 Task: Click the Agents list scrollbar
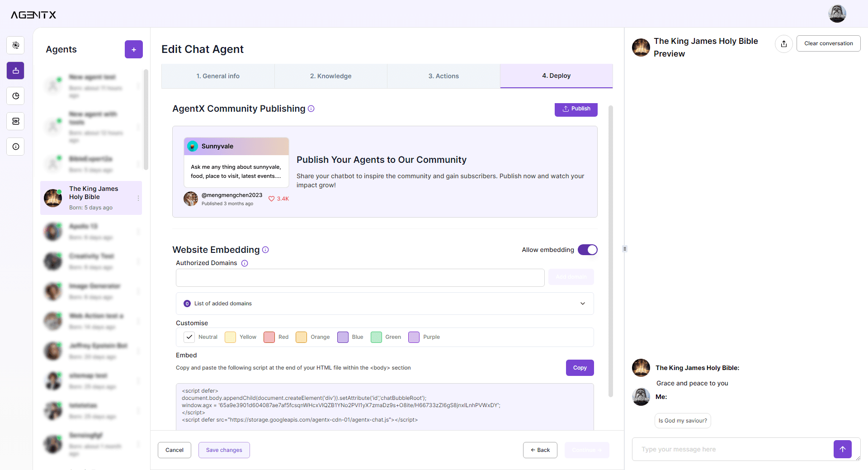point(146,120)
